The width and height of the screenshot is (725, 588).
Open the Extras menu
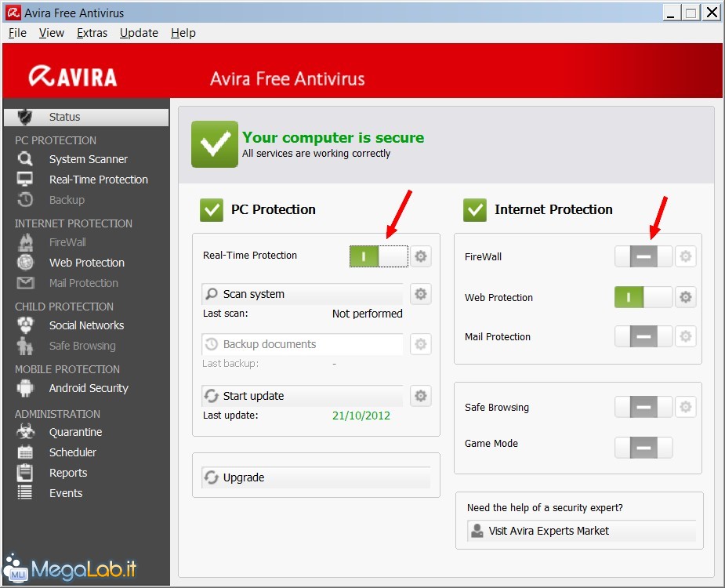(x=92, y=33)
